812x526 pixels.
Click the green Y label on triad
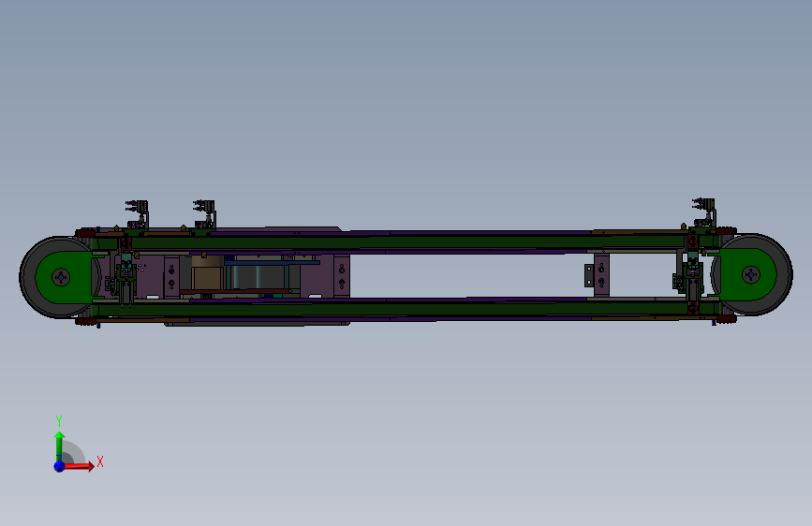[x=59, y=420]
